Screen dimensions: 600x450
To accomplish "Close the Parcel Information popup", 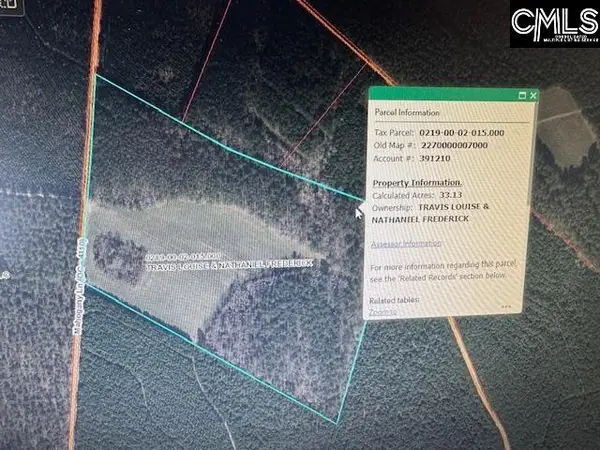I will [533, 96].
